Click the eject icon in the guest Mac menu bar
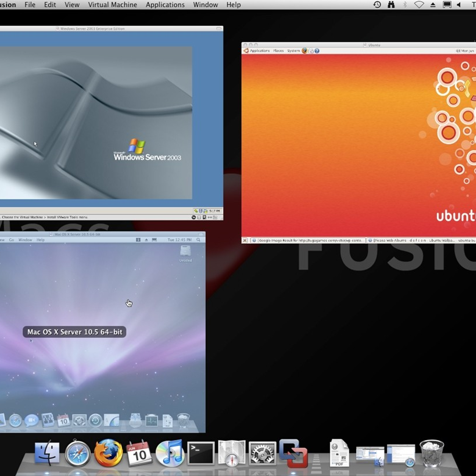 pos(146,240)
